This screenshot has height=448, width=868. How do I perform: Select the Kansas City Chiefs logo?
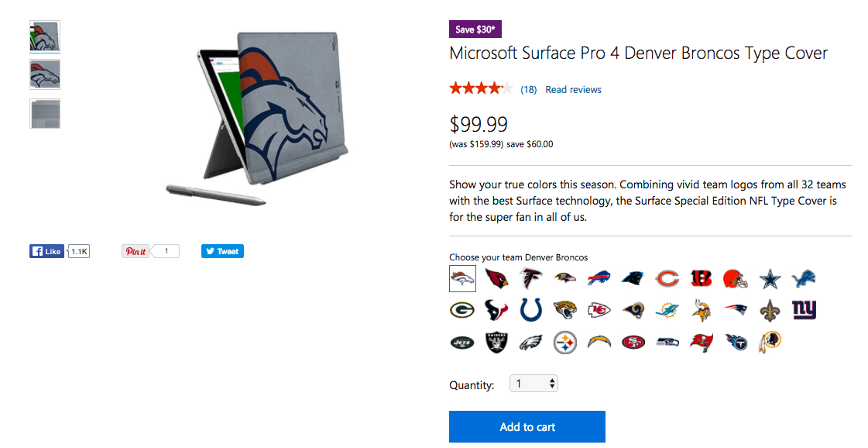(599, 310)
